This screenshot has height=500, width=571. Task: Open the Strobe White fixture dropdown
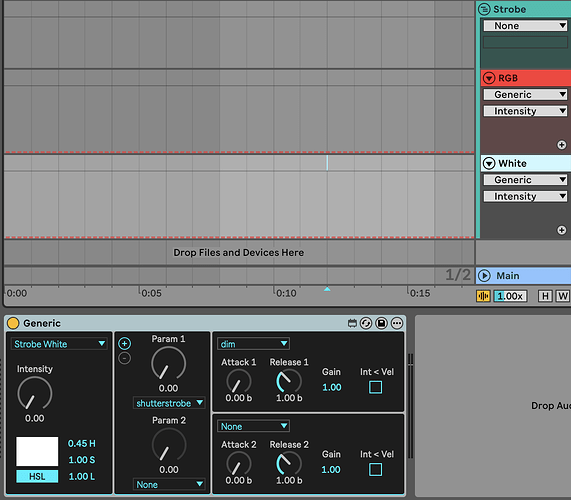point(59,344)
